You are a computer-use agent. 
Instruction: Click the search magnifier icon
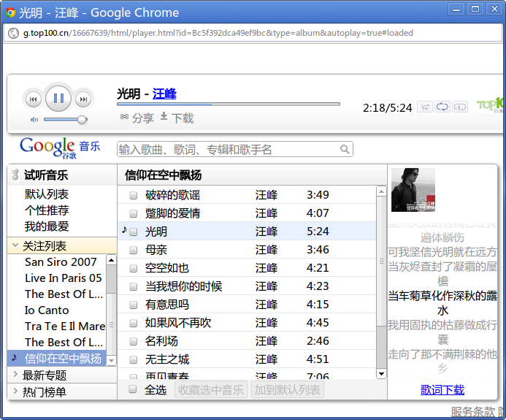pyautogui.click(x=345, y=150)
